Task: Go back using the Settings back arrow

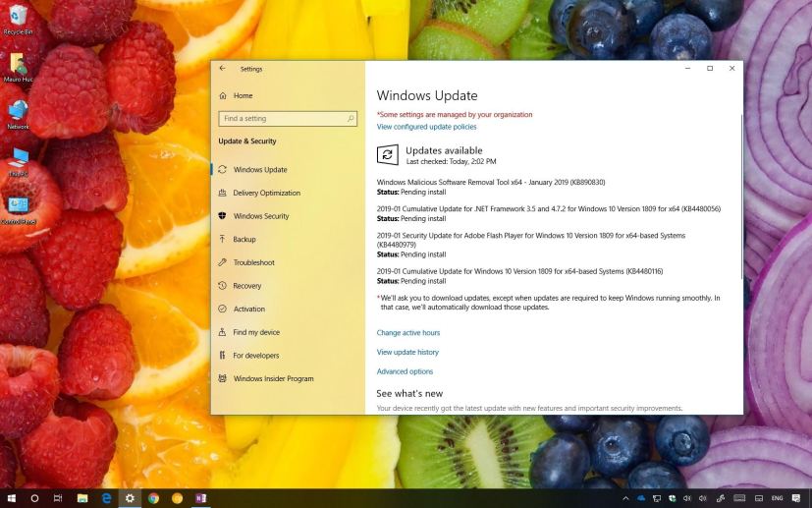Action: click(x=222, y=69)
